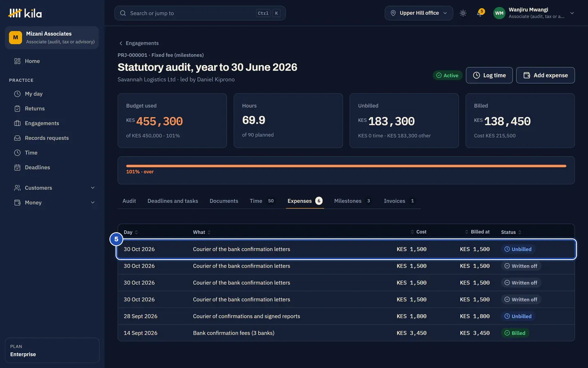This screenshot has height=368, width=588.
Task: Click the 101% budget progress bar
Action: coord(346,166)
